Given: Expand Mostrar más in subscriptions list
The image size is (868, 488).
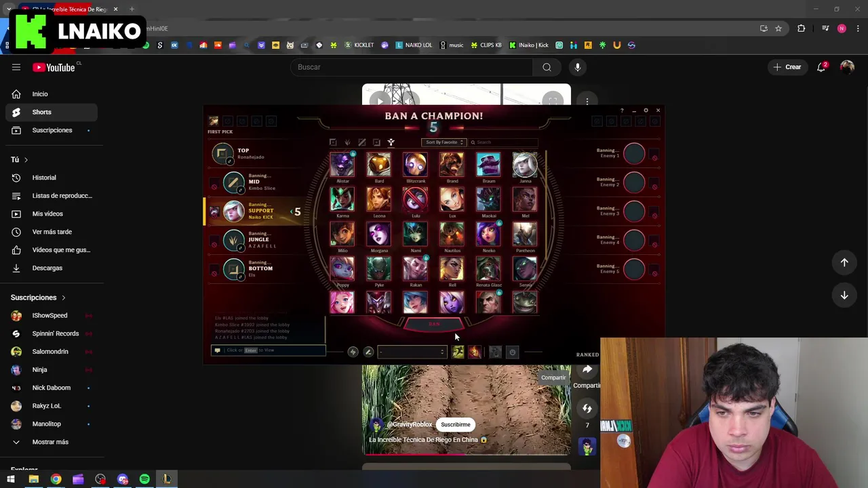Looking at the screenshot, I should click(49, 442).
